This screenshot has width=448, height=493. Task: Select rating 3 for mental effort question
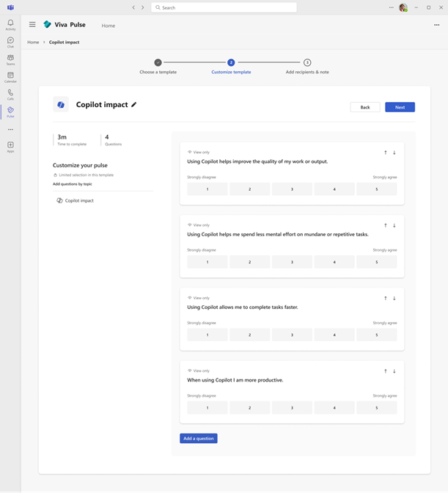click(x=292, y=262)
